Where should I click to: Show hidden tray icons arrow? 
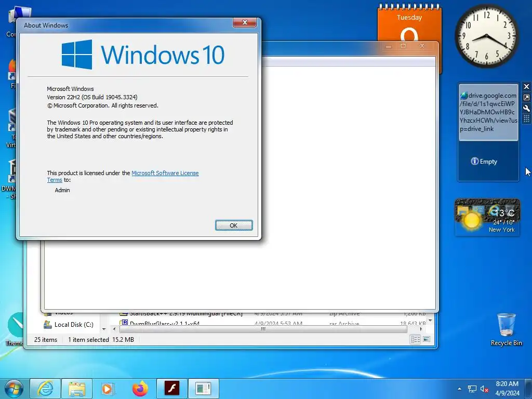pos(459,389)
